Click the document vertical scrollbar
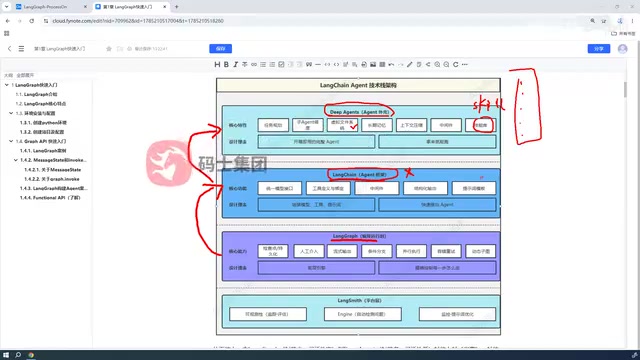Image resolution: width=640 pixels, height=360 pixels. click(625, 89)
